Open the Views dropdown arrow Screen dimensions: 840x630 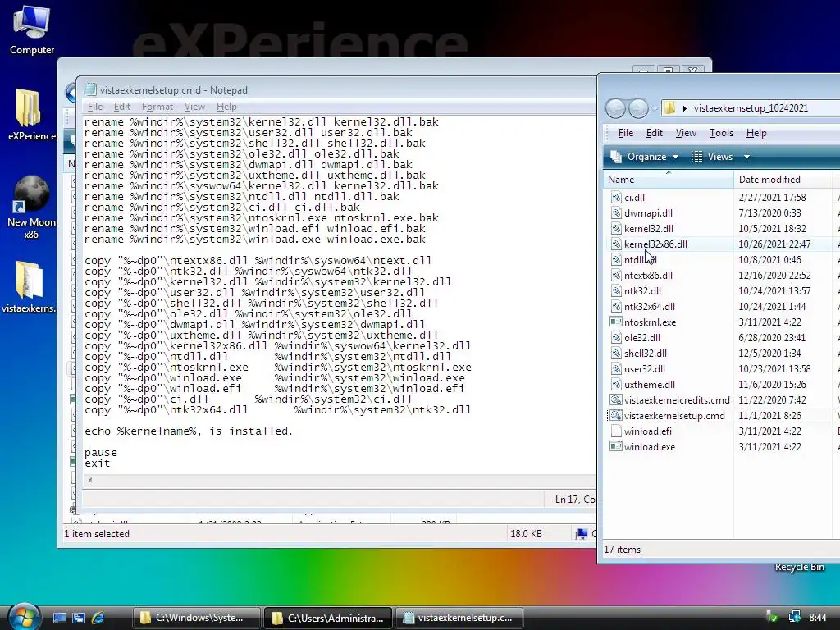pyautogui.click(x=746, y=157)
